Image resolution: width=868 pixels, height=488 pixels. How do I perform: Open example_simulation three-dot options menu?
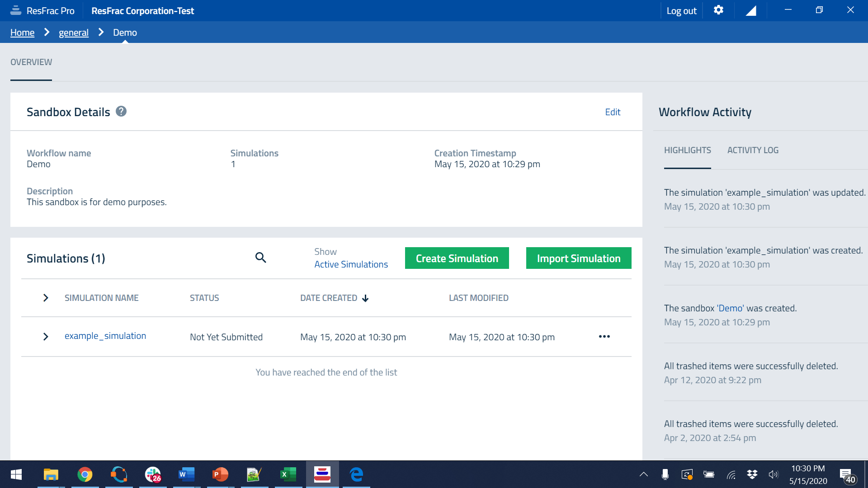(604, 337)
